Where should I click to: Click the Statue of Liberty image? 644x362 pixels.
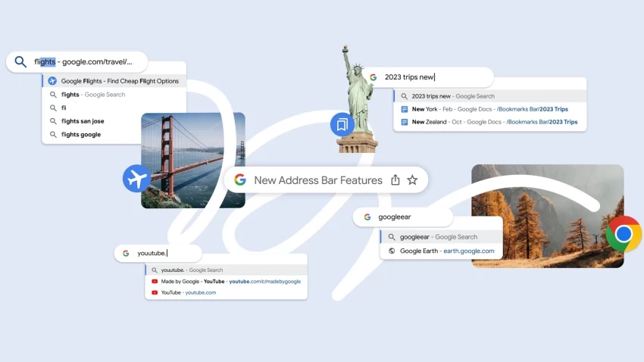358,98
